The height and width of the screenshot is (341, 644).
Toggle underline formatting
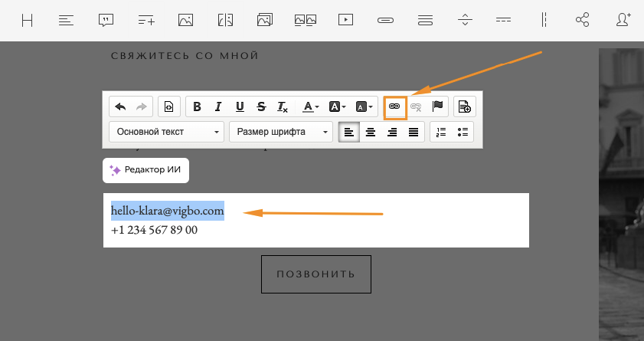tap(240, 107)
